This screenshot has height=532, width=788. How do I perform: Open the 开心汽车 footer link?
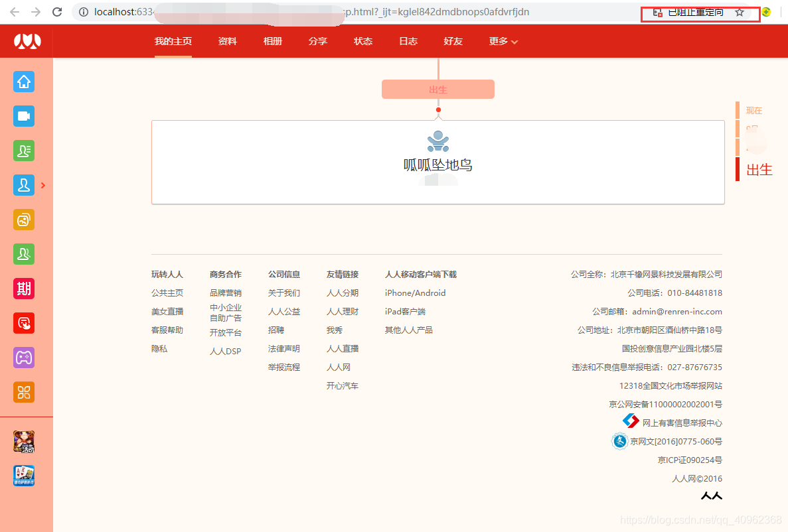[343, 386]
